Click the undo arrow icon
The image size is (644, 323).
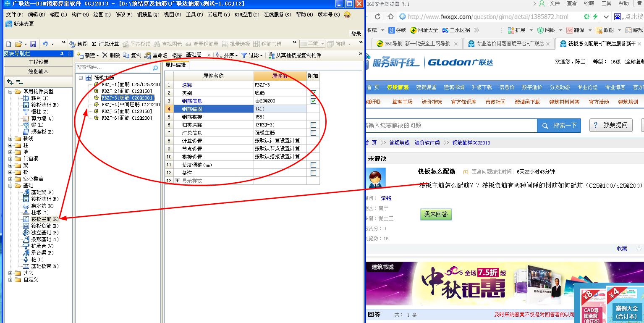[x=45, y=44]
